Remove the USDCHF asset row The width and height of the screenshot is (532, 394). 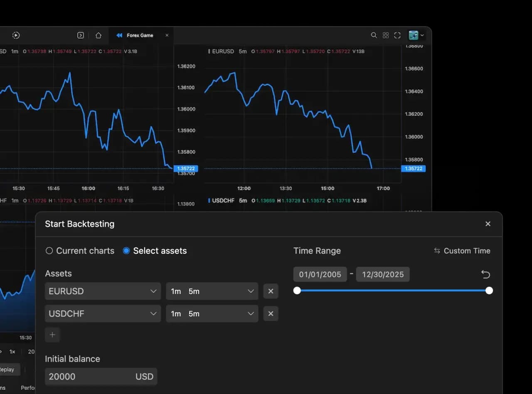coord(271,313)
